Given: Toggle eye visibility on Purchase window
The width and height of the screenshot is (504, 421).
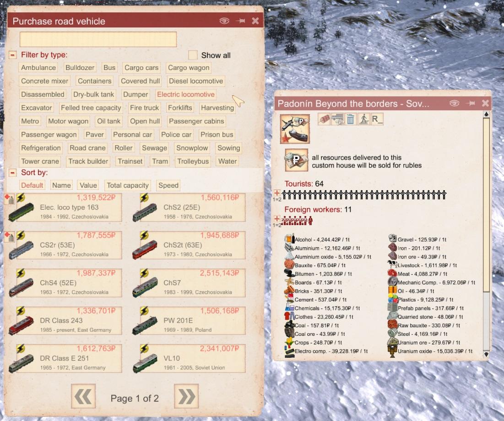Looking at the screenshot, I should [x=224, y=21].
